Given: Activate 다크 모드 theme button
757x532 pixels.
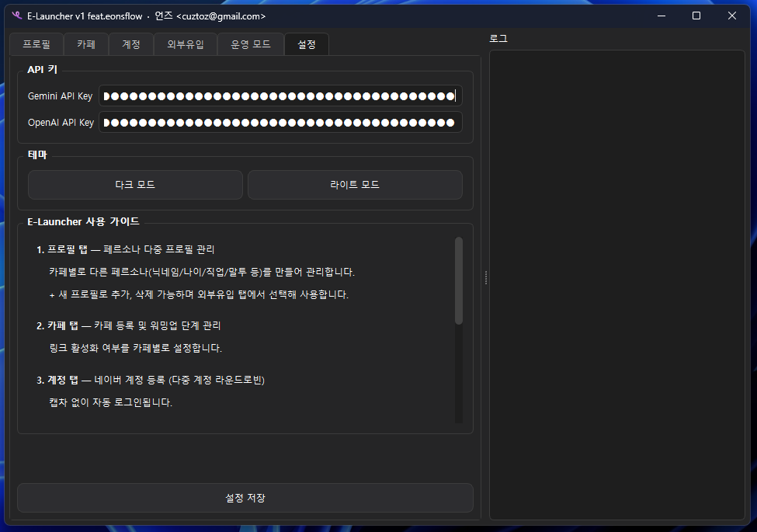Looking at the screenshot, I should click(x=135, y=184).
